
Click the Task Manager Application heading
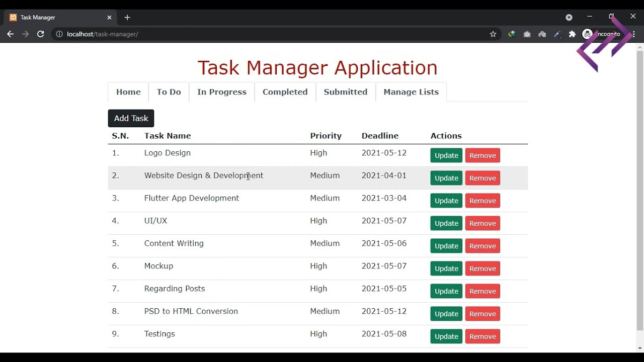(x=317, y=68)
